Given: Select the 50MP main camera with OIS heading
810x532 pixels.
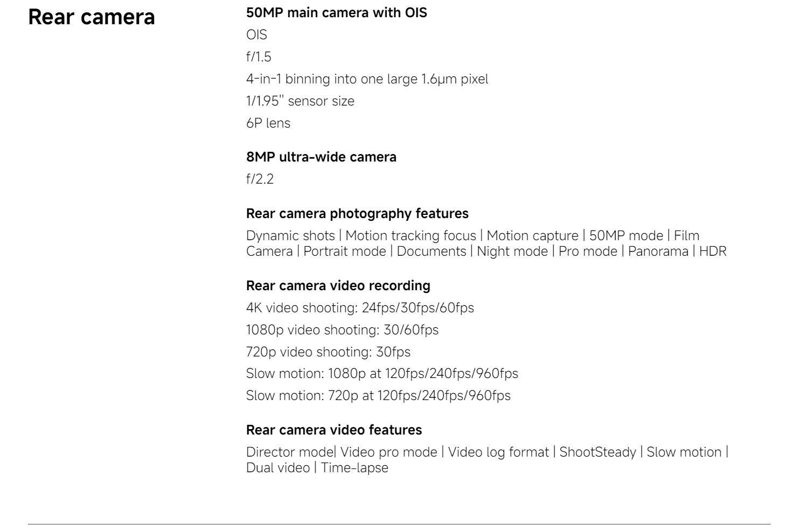Looking at the screenshot, I should click(337, 12).
